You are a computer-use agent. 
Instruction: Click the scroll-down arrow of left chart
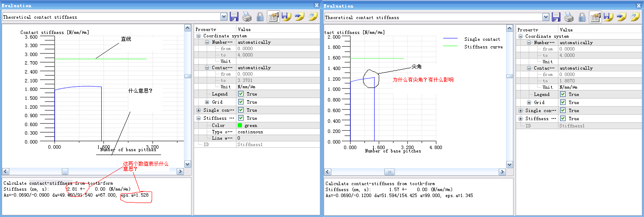pyautogui.click(x=188, y=164)
